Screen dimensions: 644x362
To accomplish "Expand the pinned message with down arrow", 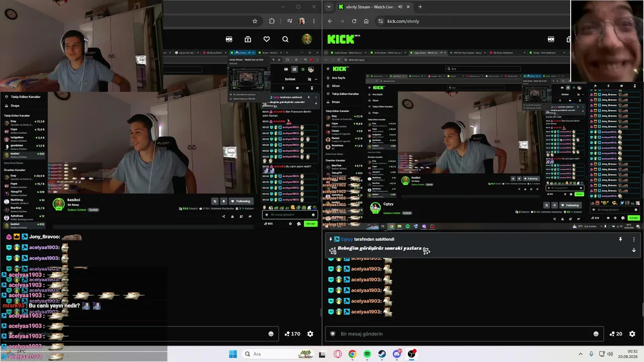I will pyautogui.click(x=633, y=250).
